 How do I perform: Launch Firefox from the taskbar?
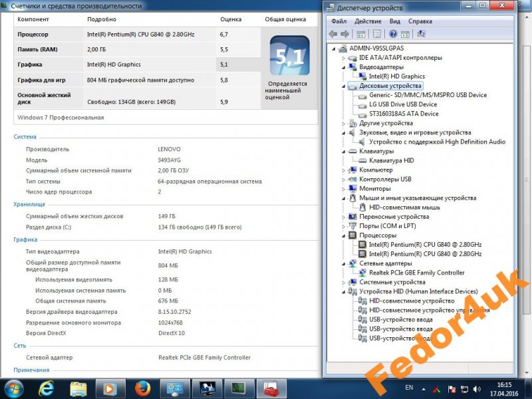(142, 388)
